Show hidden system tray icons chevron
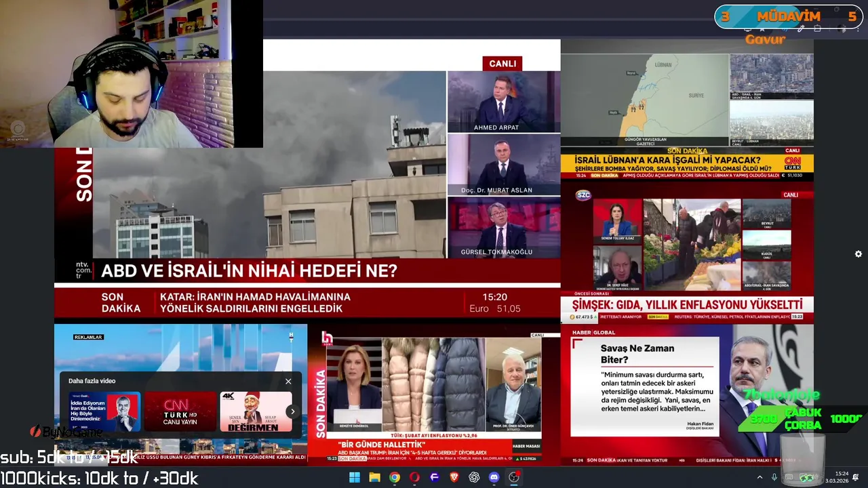Viewport: 868px width, 488px height. 760,477
